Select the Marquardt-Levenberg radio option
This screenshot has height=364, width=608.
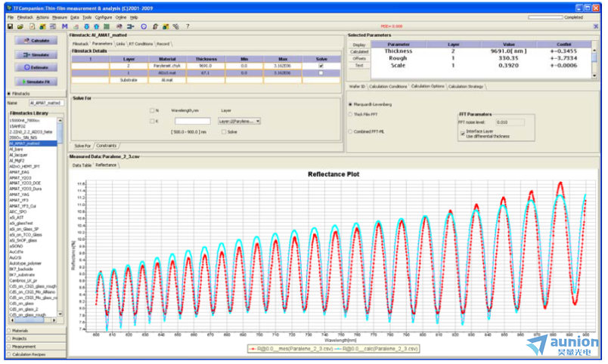351,104
